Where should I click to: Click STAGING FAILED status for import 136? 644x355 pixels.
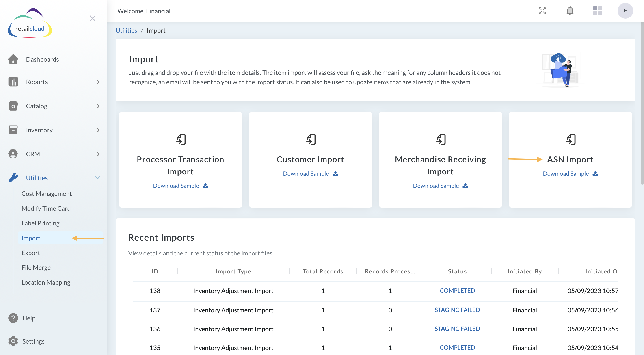tap(457, 329)
